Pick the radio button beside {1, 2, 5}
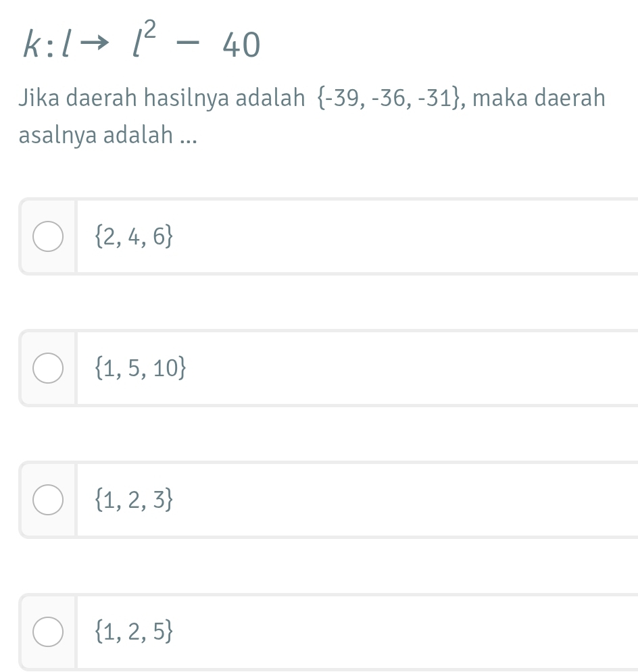The width and height of the screenshot is (638, 672). click(48, 631)
